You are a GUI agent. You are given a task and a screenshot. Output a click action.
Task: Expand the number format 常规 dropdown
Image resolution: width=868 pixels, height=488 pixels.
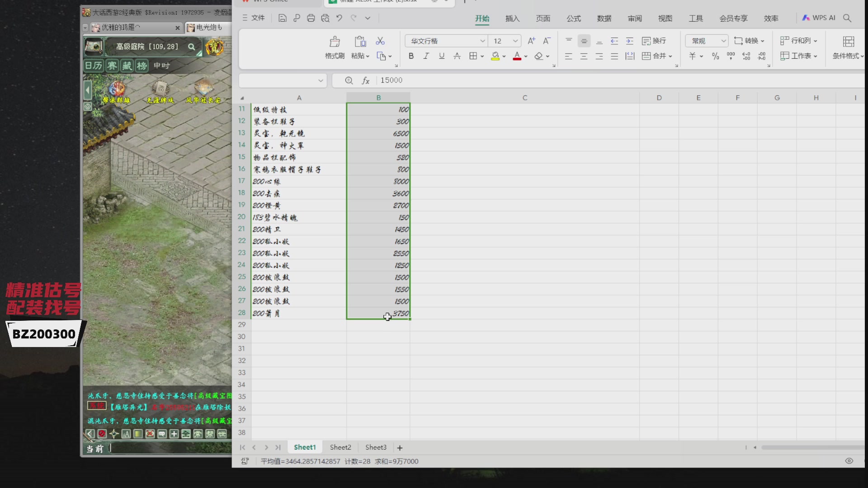[723, 41]
